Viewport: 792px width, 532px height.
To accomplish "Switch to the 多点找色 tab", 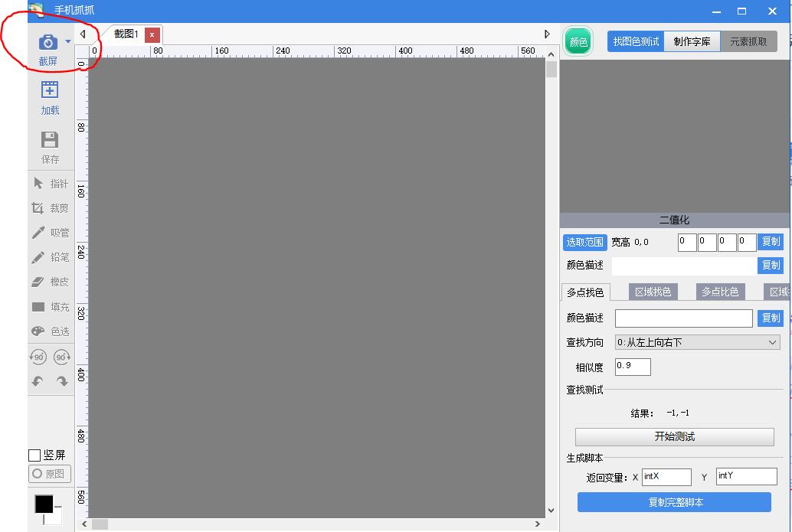I will click(585, 292).
